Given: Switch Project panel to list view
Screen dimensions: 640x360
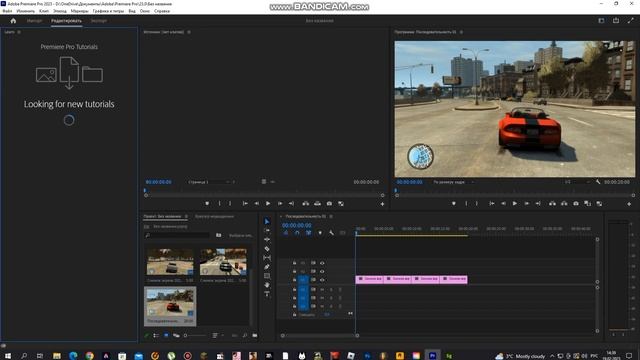Looking at the screenshot, I should tap(156, 336).
